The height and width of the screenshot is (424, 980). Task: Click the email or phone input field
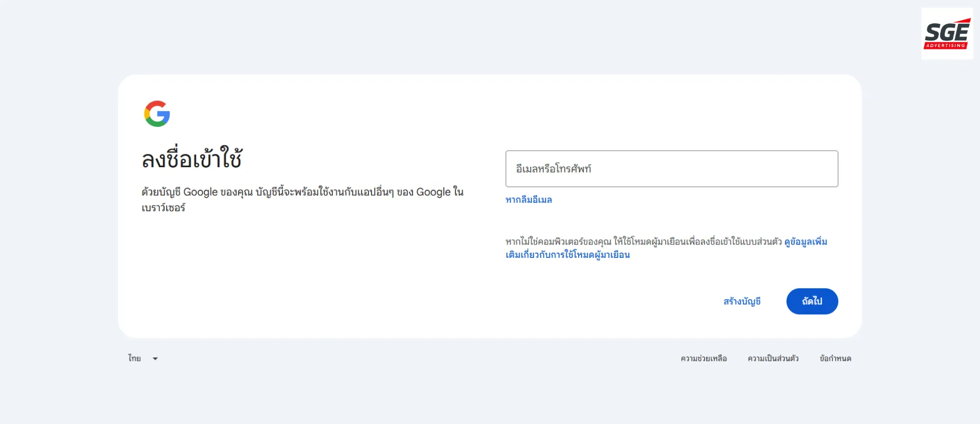[x=672, y=169]
